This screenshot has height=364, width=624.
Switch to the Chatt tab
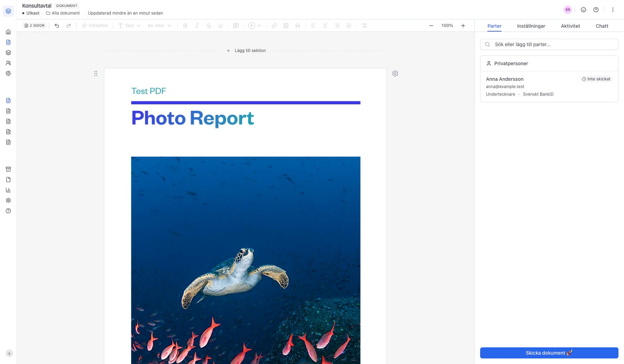(x=602, y=26)
